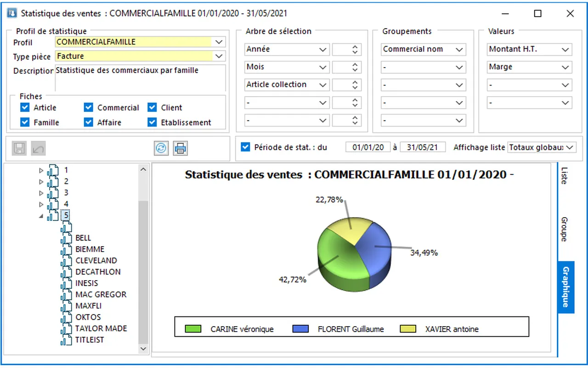
Task: Click the application icon in the title bar
Action: 12,13
